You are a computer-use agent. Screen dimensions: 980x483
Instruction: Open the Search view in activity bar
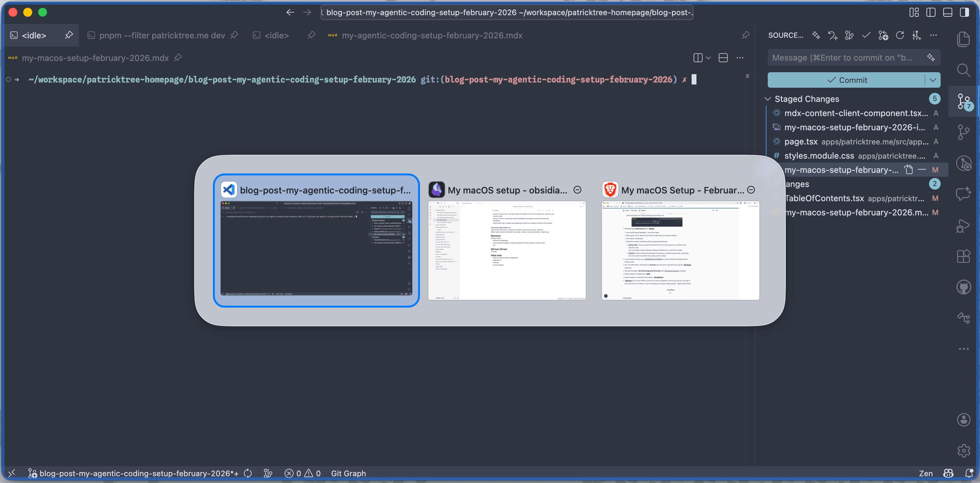(963, 70)
